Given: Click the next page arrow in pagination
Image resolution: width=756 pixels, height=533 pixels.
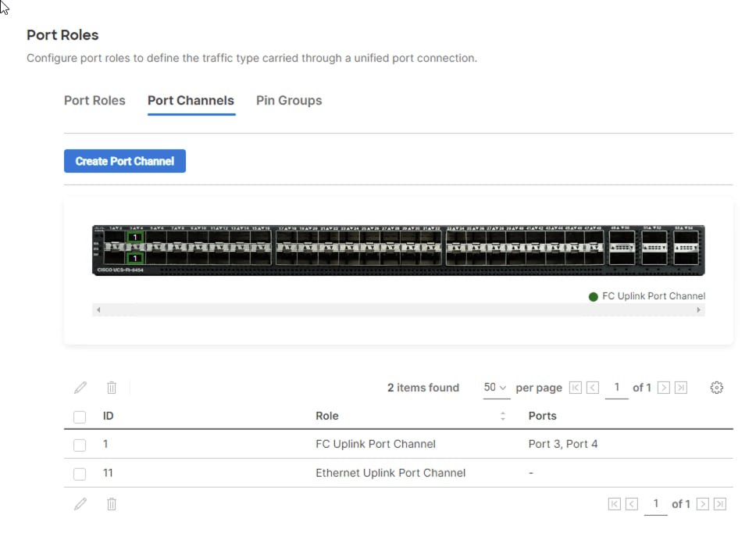Looking at the screenshot, I should [664, 387].
